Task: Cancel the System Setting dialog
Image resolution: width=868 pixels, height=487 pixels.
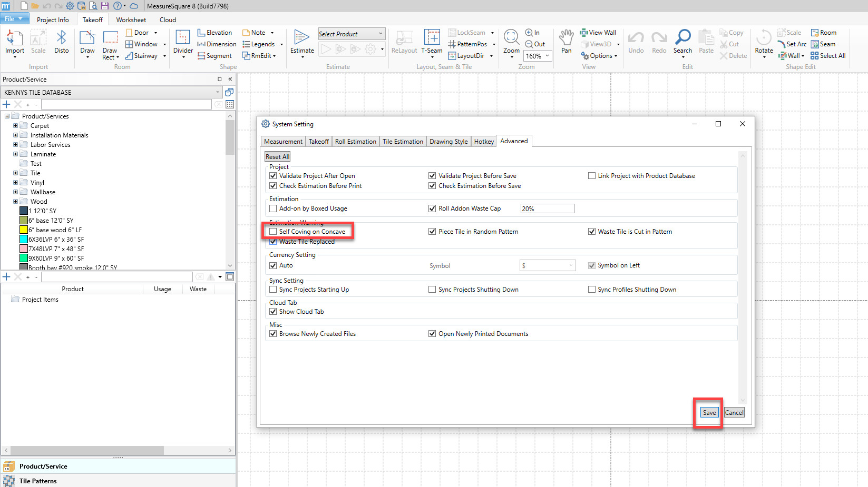Action: [x=734, y=413]
